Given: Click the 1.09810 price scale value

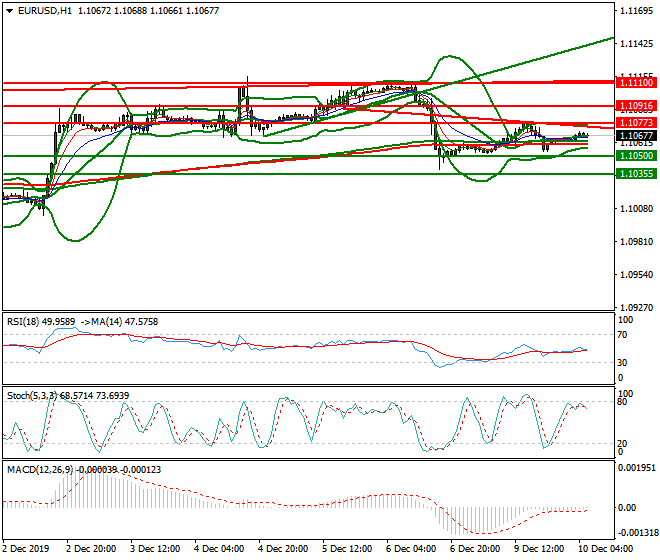Looking at the screenshot, I should [x=636, y=242].
